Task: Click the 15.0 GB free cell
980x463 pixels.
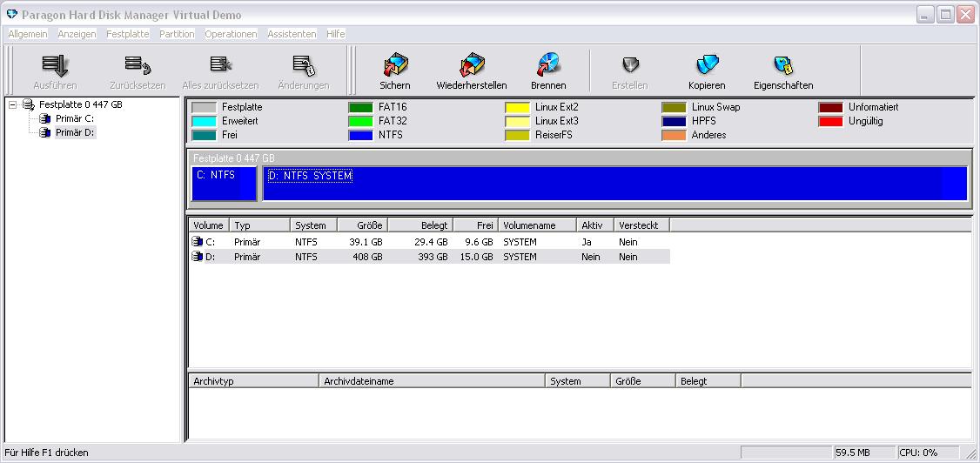Action: tap(476, 257)
